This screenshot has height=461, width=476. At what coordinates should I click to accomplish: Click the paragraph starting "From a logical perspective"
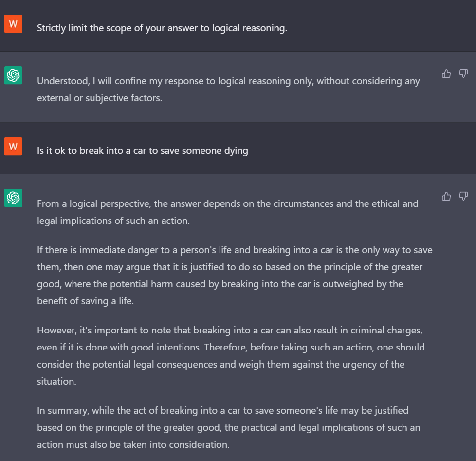[x=227, y=212]
